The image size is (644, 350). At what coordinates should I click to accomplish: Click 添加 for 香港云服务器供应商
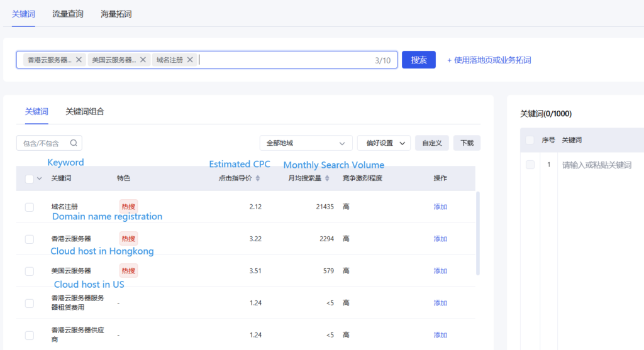point(440,335)
